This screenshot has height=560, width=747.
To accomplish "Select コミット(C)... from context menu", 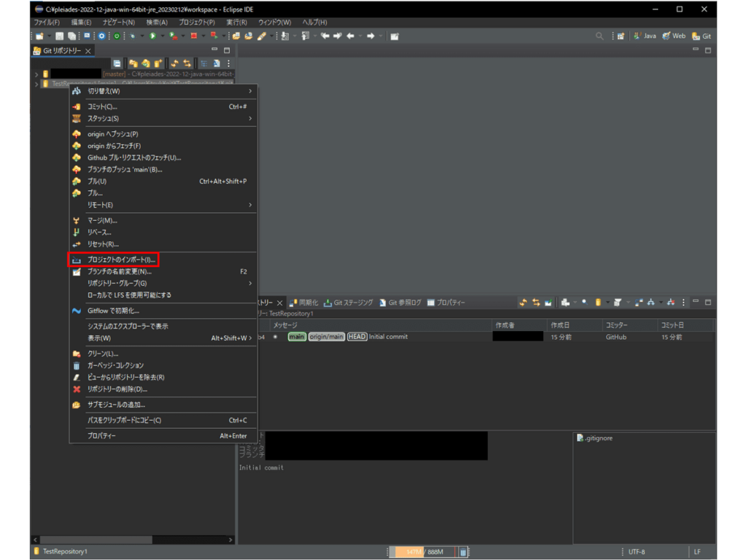I will (x=163, y=106).
